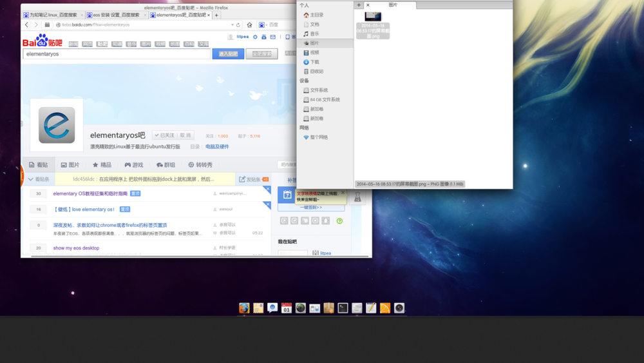The width and height of the screenshot is (644, 363).
Task: Open the mail envelope icon on the Tieba page
Action: (272, 37)
